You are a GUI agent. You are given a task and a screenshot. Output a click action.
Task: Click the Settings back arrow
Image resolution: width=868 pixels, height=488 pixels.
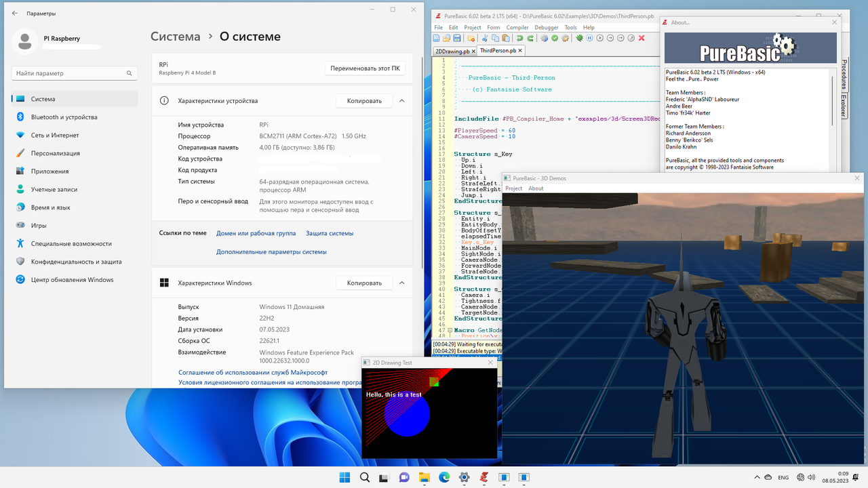pos(15,13)
